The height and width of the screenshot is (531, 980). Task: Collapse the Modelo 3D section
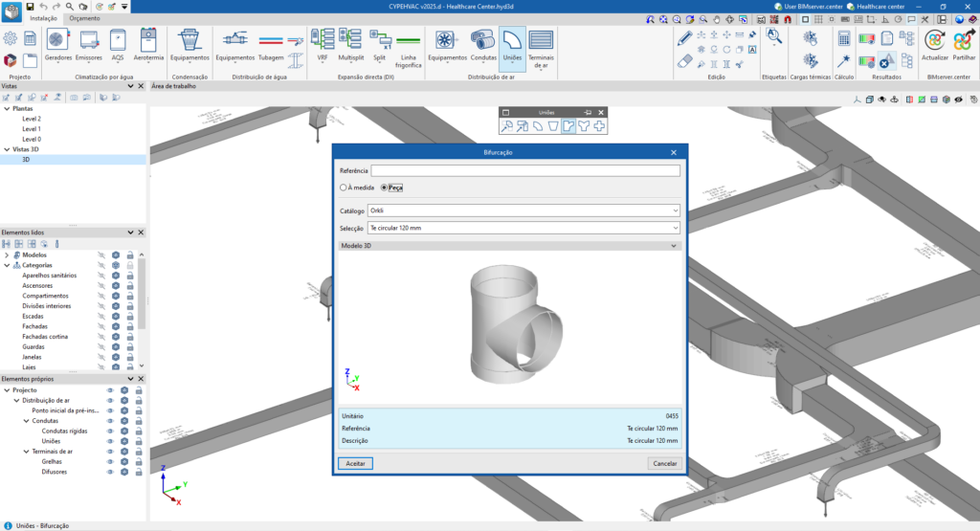[x=675, y=246]
